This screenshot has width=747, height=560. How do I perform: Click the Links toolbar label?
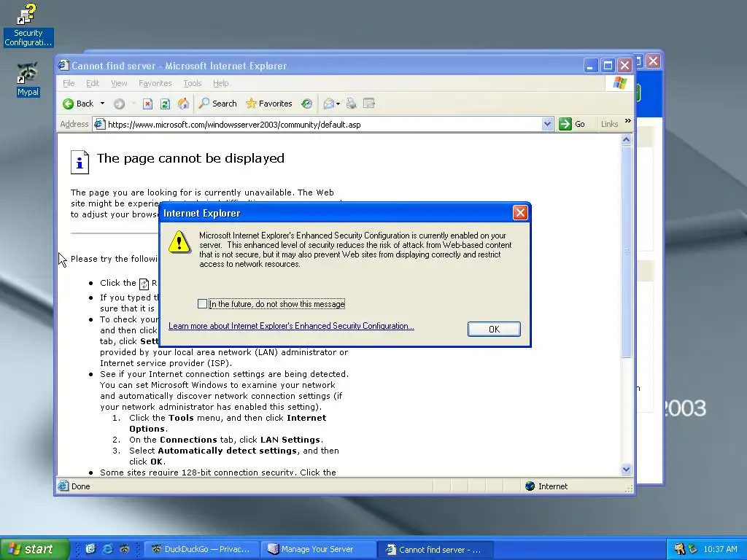[609, 124]
